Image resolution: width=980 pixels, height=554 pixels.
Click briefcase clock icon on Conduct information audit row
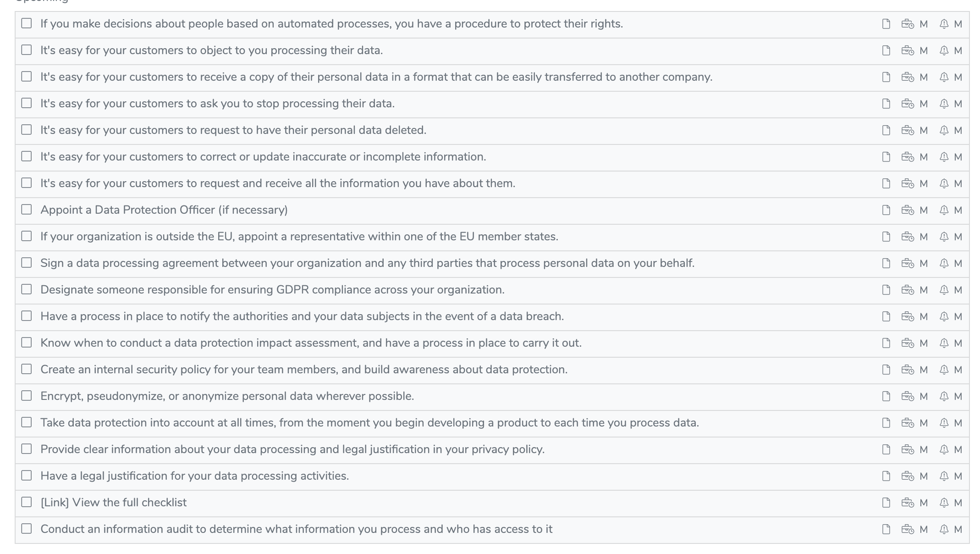pyautogui.click(x=907, y=529)
